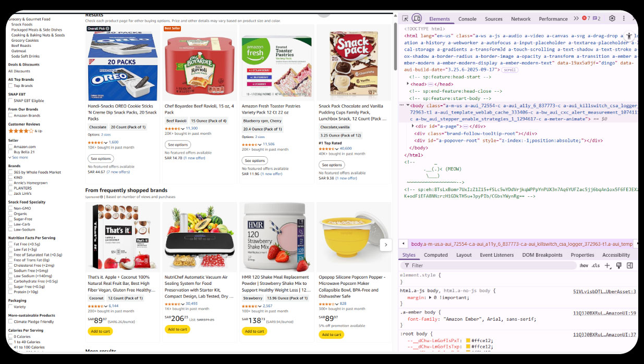Enable the SNAP EBT Eligible checkbox
The width and height of the screenshot is (644, 364).
tap(10, 101)
